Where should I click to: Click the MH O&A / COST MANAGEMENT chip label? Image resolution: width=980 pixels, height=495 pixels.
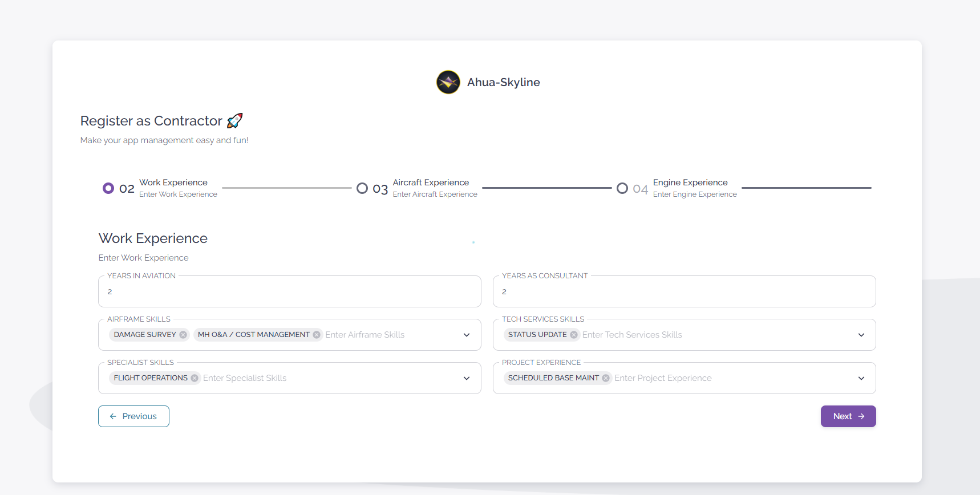[x=254, y=335]
